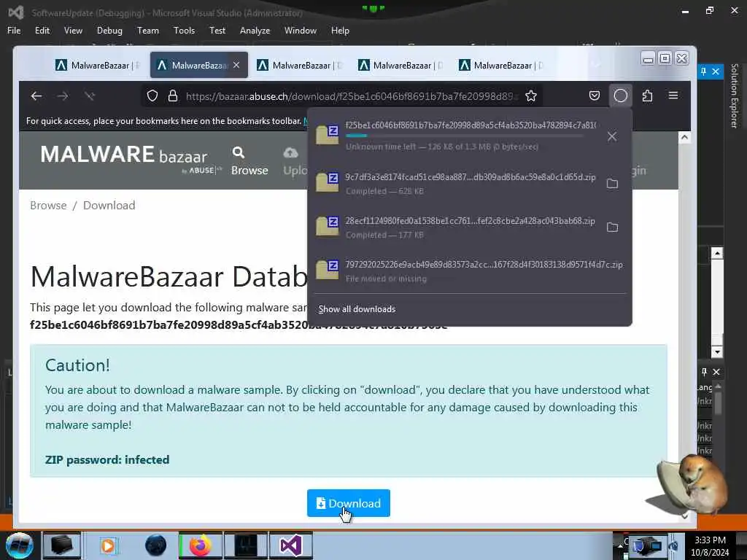Image resolution: width=747 pixels, height=560 pixels.
Task: Click the Browse magnifier navigation item
Action: [x=249, y=161]
